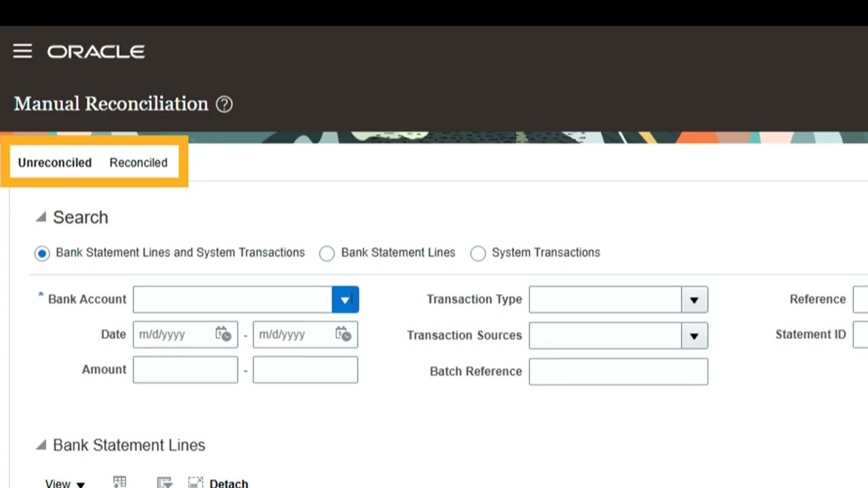Viewport: 868px width, 488px height.
Task: Click the Transaction Sources field
Action: click(x=606, y=335)
